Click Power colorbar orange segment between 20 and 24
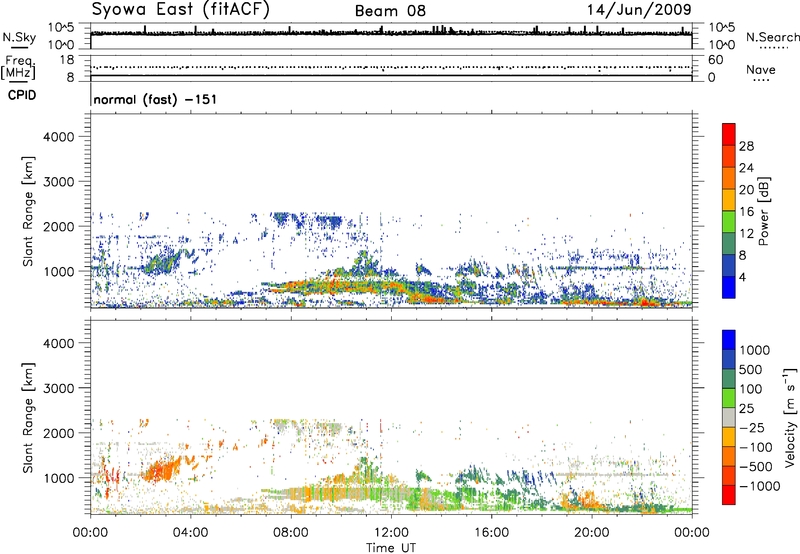This screenshot has width=800, height=554. point(729,178)
